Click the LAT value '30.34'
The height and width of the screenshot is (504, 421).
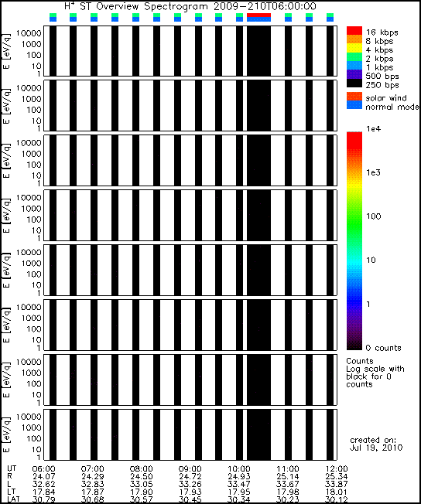(x=239, y=500)
